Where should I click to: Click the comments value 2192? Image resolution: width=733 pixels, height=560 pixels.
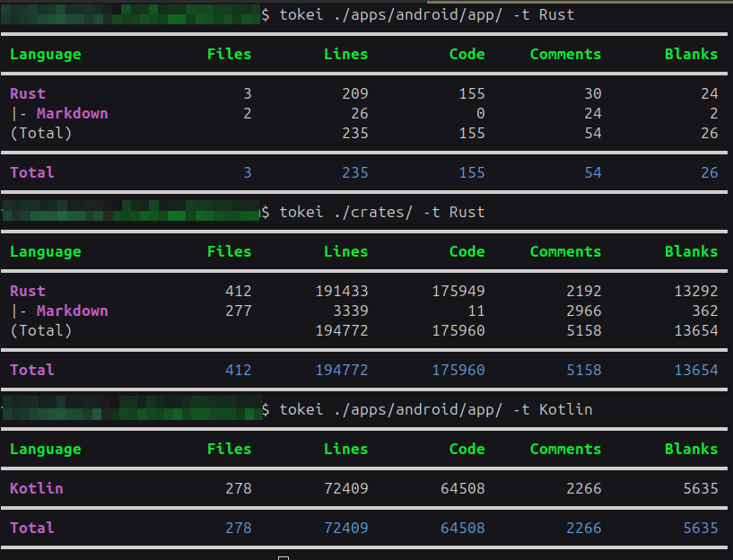tap(584, 292)
